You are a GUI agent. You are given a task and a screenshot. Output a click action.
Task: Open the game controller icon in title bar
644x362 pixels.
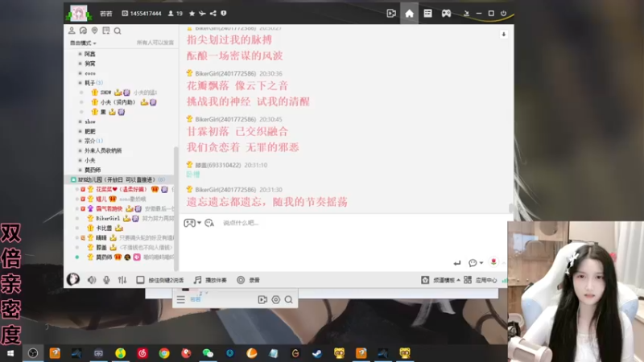446,14
